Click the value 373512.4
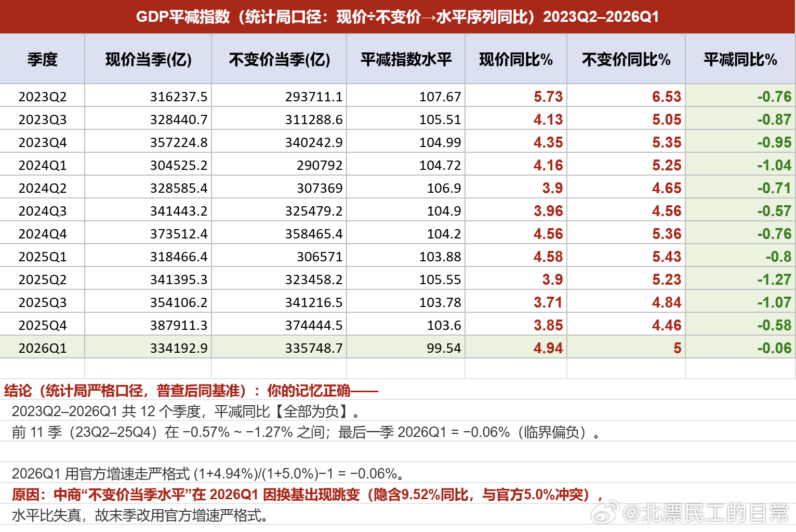The image size is (796, 532). [179, 234]
